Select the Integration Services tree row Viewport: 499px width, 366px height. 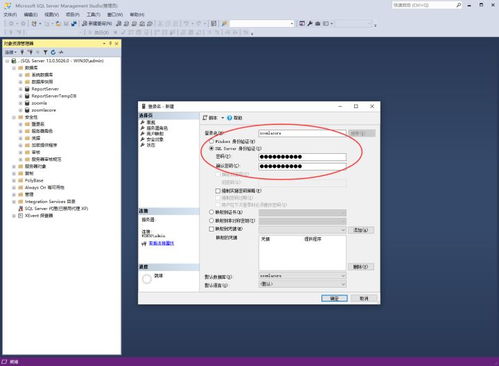tap(50, 202)
